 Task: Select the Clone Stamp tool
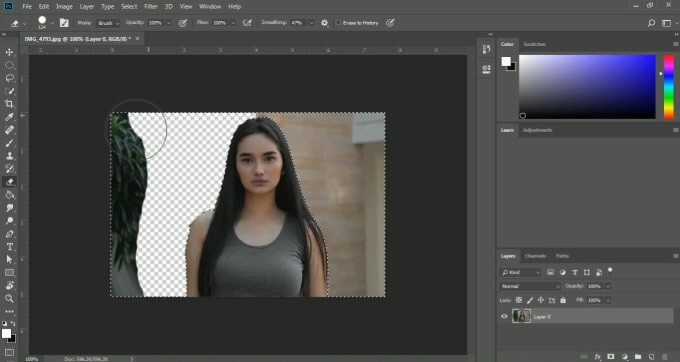(x=9, y=156)
